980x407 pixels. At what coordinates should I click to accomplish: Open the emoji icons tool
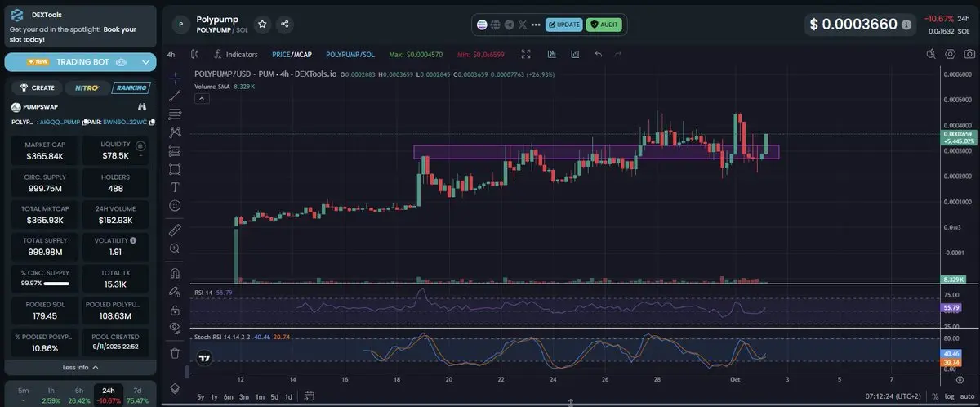tap(175, 206)
